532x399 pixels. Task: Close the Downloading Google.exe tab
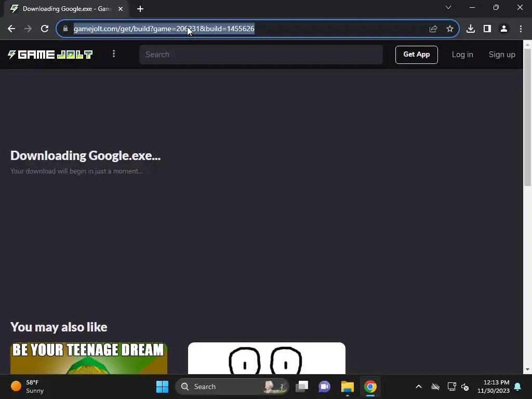[121, 9]
